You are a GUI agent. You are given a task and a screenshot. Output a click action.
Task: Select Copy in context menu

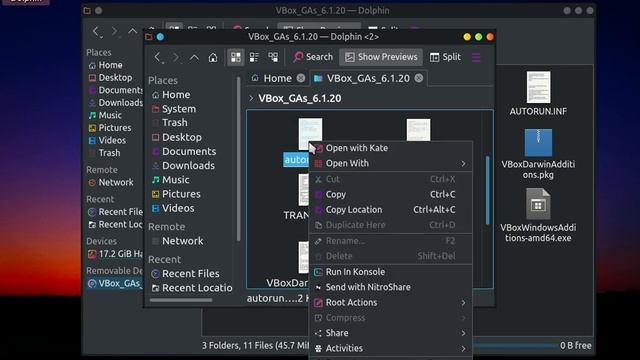(x=391, y=194)
